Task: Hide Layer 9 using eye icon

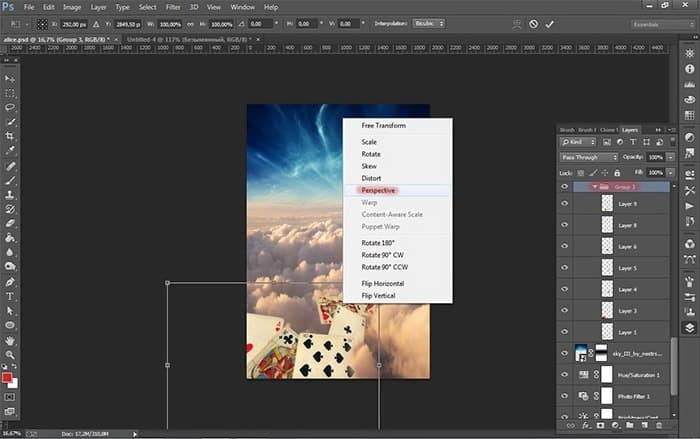Action: point(566,203)
